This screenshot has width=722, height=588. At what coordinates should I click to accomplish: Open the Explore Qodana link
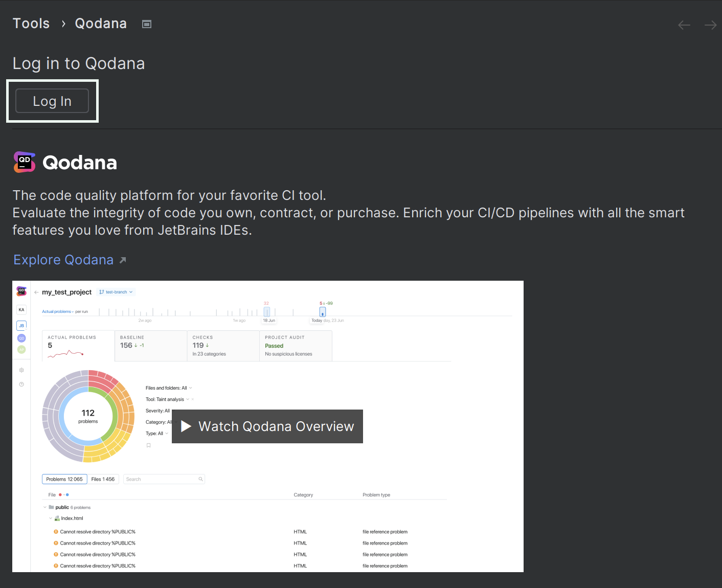pyautogui.click(x=63, y=260)
